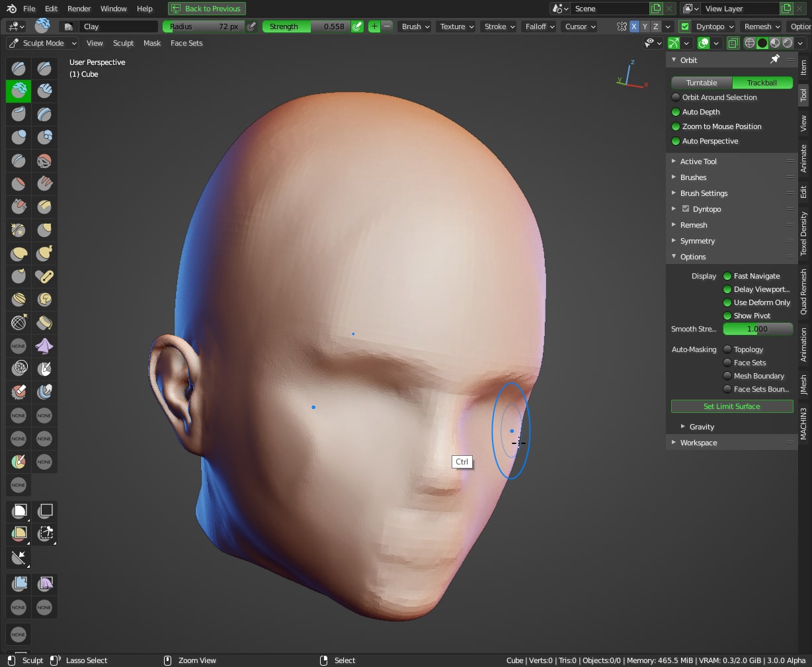Toggle Y axis symmetry
Screen dimensions: 812x667
(x=645, y=26)
